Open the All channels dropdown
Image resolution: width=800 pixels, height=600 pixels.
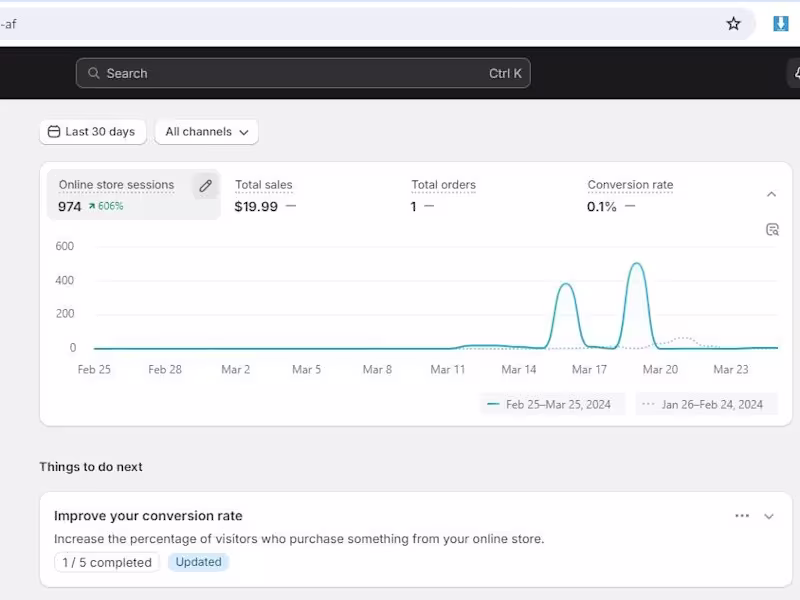[206, 132]
